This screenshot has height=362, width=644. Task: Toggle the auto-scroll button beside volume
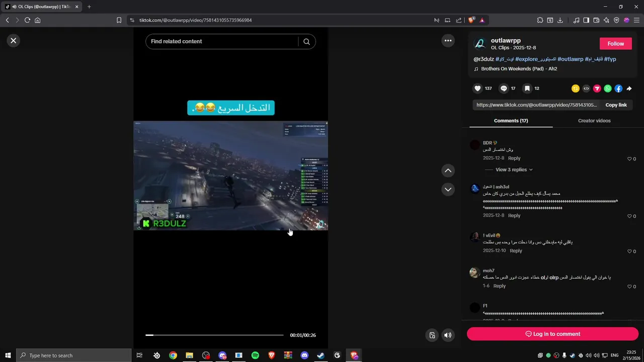[x=432, y=335]
